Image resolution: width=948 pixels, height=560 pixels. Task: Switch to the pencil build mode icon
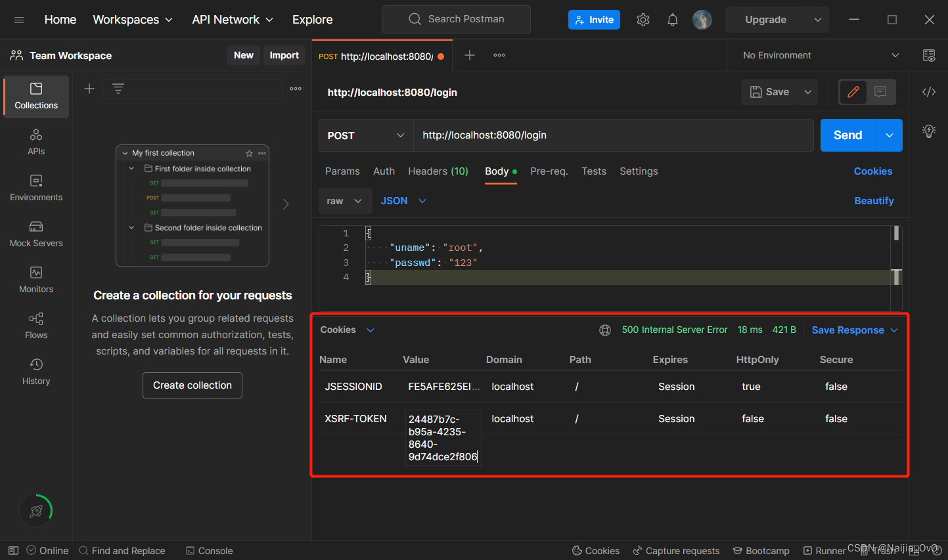pos(853,92)
